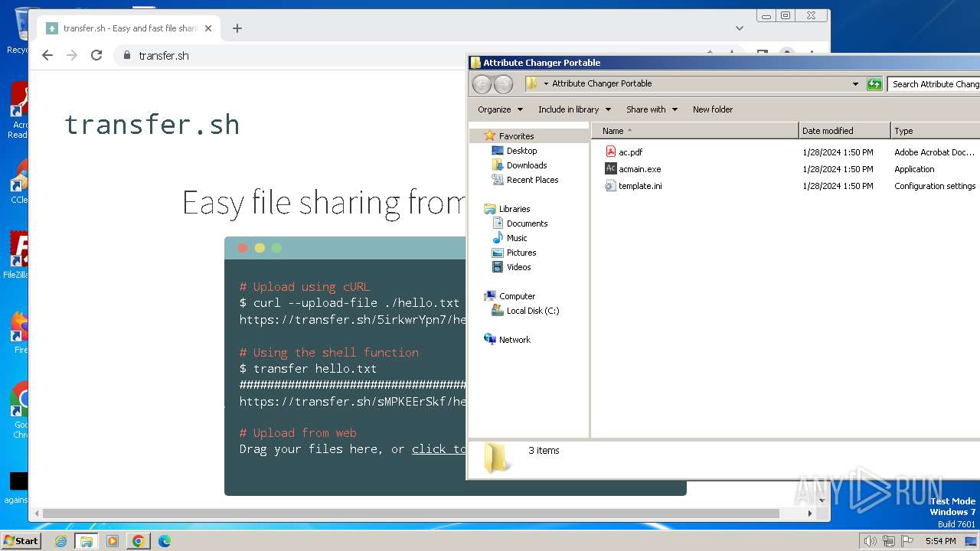Click the Action Center flag icon

pos(908,541)
